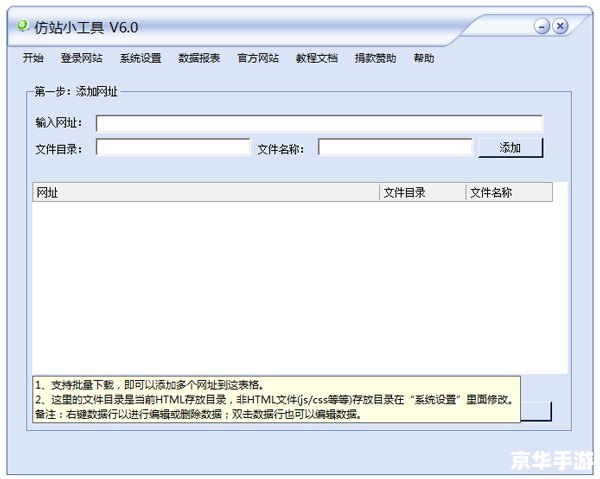This screenshot has width=600, height=479.
Task: Click the 添加 button
Action: click(x=510, y=148)
